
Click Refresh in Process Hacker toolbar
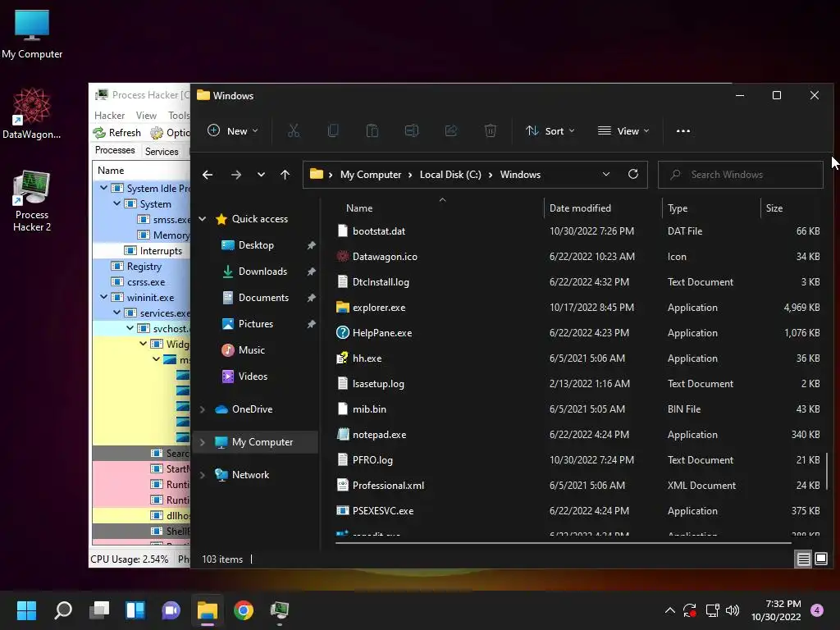click(x=116, y=132)
